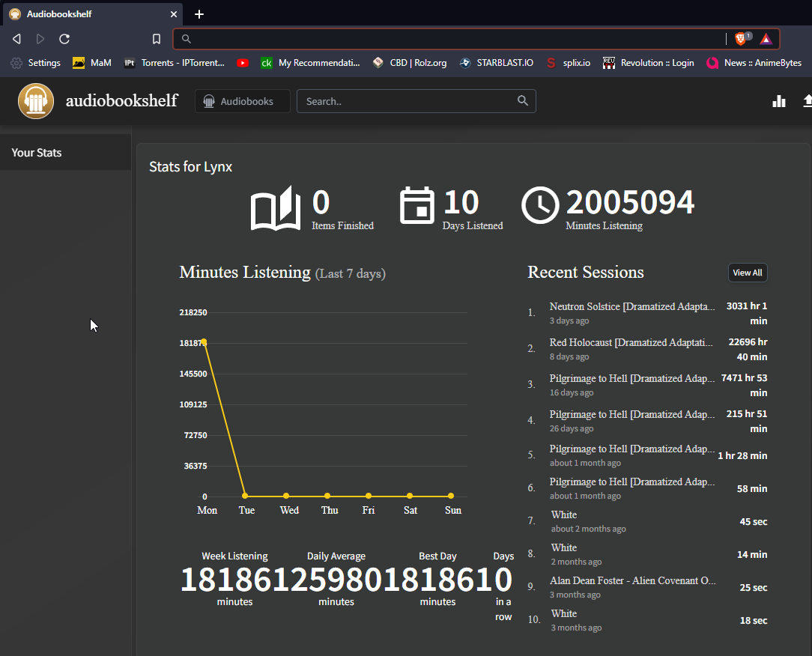The width and height of the screenshot is (812, 656).
Task: Click Monday data point on chart
Action: pyautogui.click(x=204, y=341)
